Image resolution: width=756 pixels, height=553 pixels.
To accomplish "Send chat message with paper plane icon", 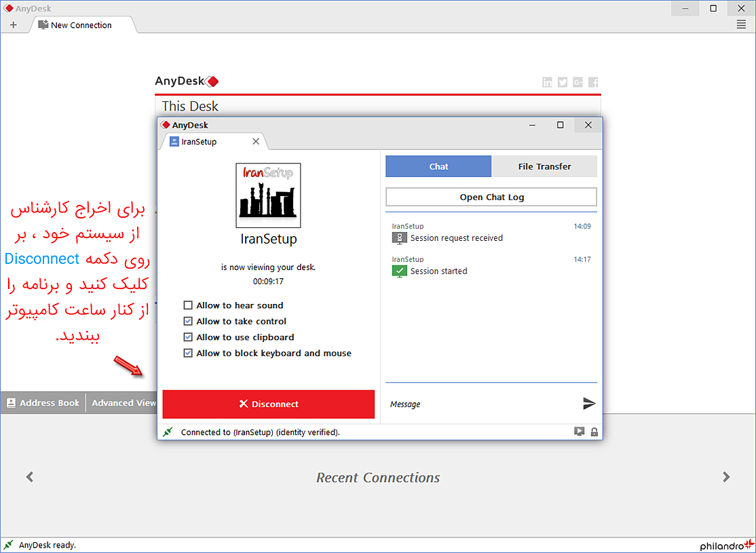I will point(589,404).
